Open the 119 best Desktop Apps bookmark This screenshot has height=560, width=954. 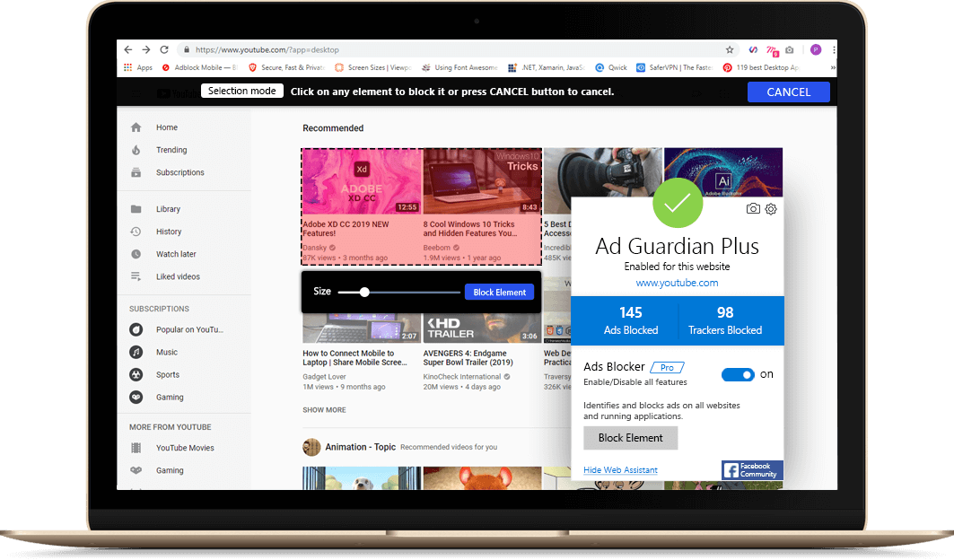761,67
